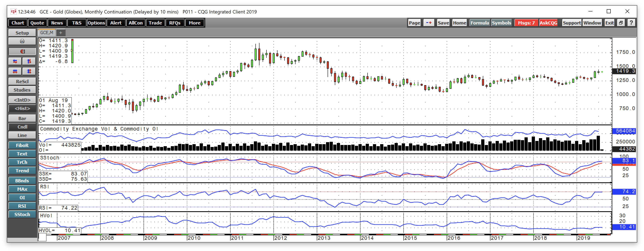Click the green price range bar indicator

point(72,51)
